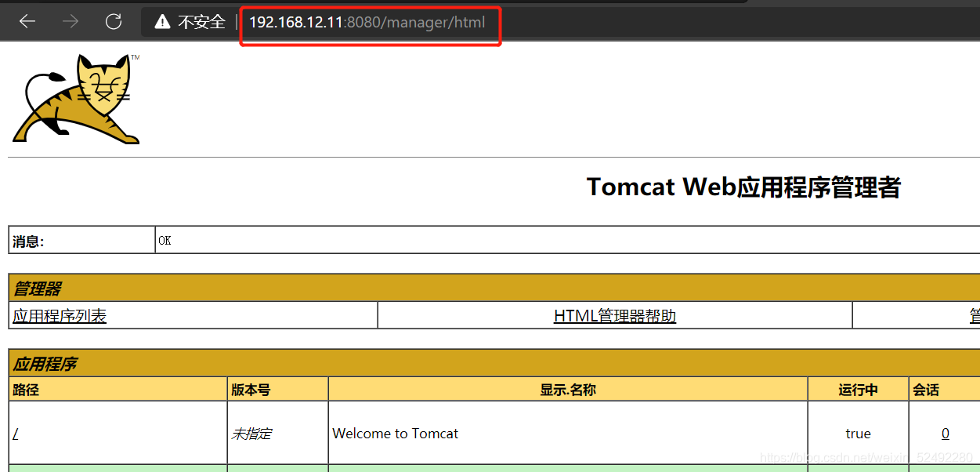Open the root path "/" application link

pyautogui.click(x=16, y=434)
